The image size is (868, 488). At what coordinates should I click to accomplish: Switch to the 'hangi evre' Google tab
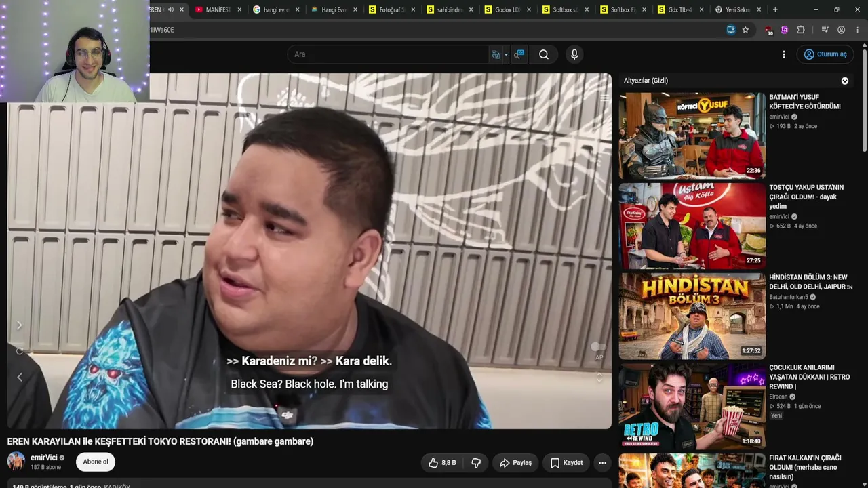pyautogui.click(x=276, y=9)
